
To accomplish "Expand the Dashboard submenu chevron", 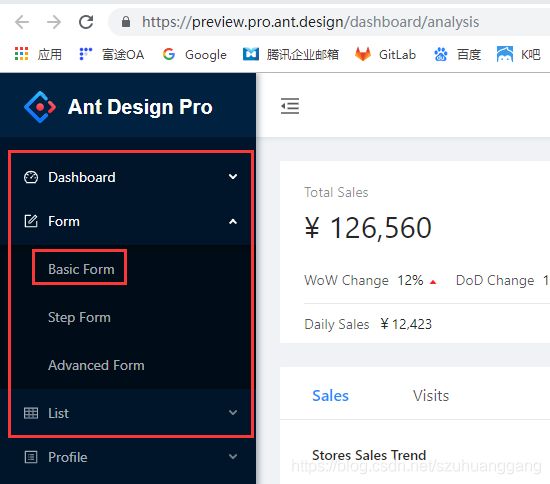I will point(233,177).
